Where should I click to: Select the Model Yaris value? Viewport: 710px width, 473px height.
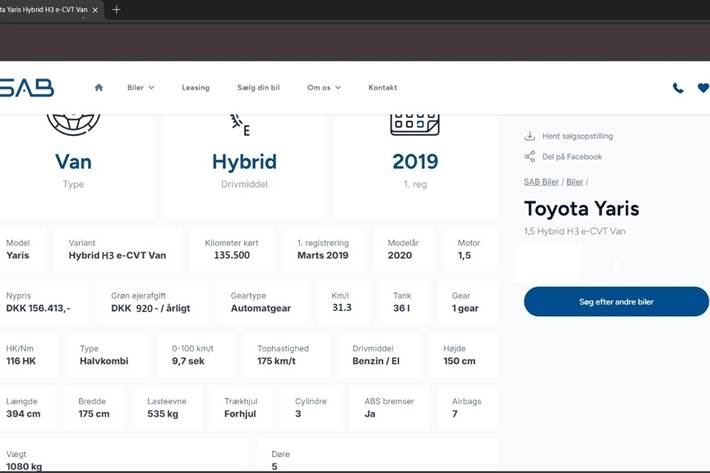pyautogui.click(x=18, y=255)
